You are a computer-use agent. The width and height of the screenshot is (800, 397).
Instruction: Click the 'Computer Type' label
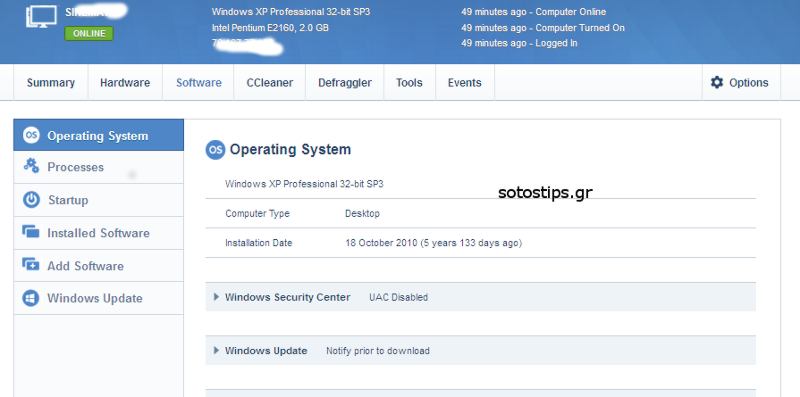(x=257, y=214)
